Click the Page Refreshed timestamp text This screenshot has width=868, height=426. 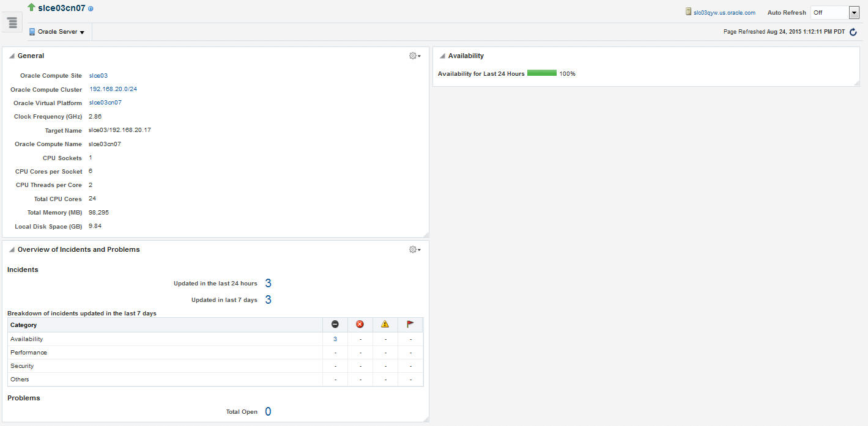coord(784,32)
